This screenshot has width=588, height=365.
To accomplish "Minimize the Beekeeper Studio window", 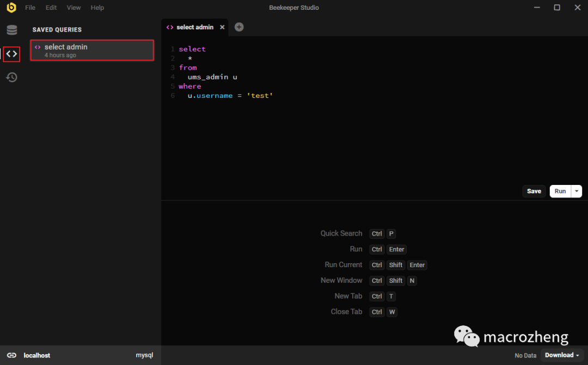I will (x=537, y=8).
